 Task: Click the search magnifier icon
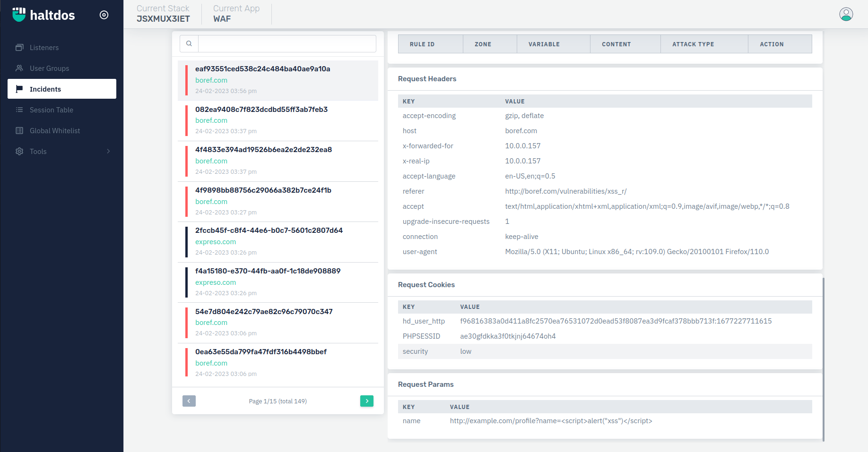tap(189, 43)
